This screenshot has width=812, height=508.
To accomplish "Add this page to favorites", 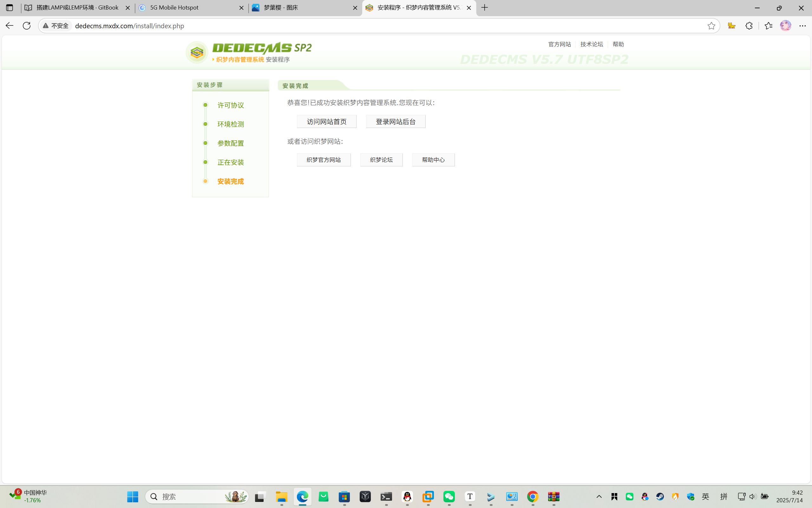I will (711, 26).
